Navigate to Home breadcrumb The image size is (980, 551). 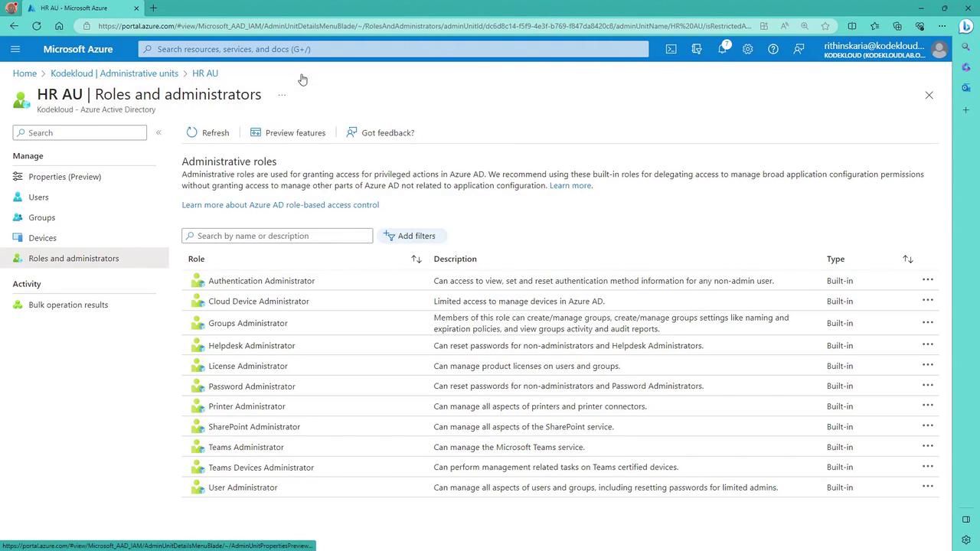(24, 73)
